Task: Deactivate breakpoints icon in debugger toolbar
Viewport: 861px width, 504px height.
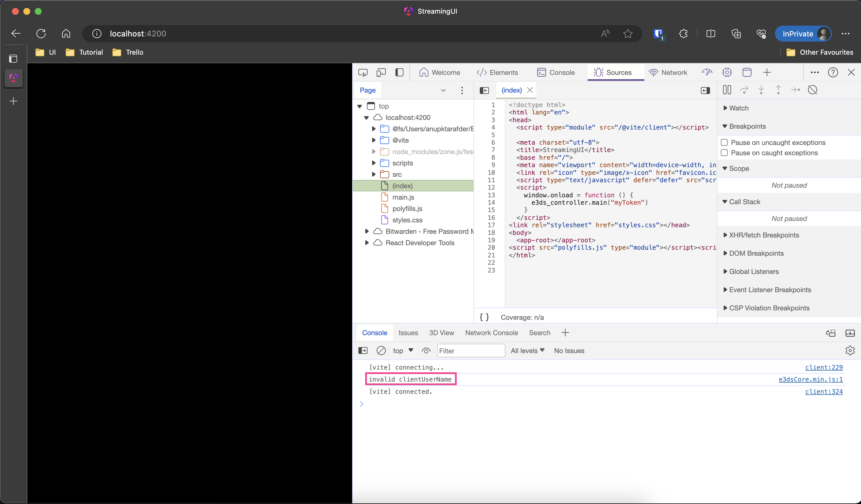Action: 812,90
